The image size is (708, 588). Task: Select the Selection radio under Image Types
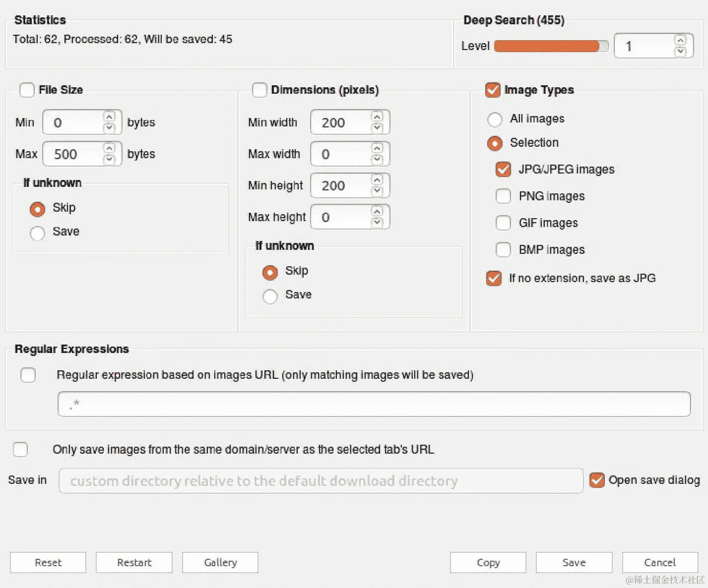click(x=495, y=143)
